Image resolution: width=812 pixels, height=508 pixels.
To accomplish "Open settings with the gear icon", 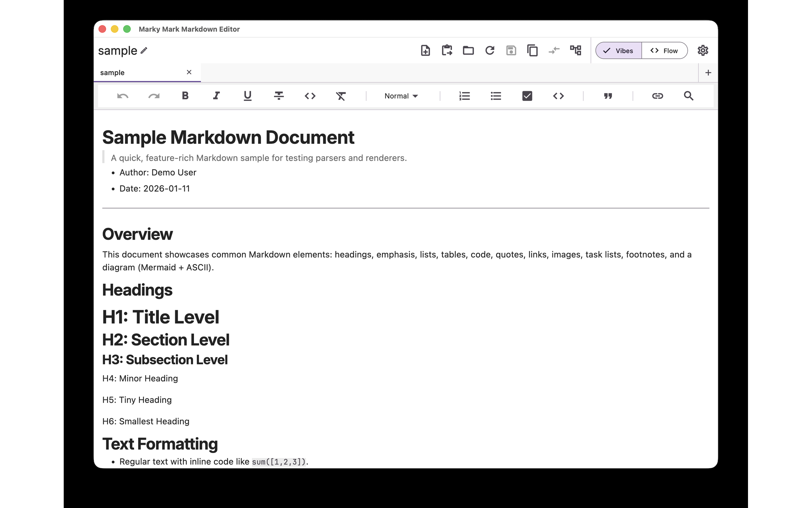I will 703,51.
